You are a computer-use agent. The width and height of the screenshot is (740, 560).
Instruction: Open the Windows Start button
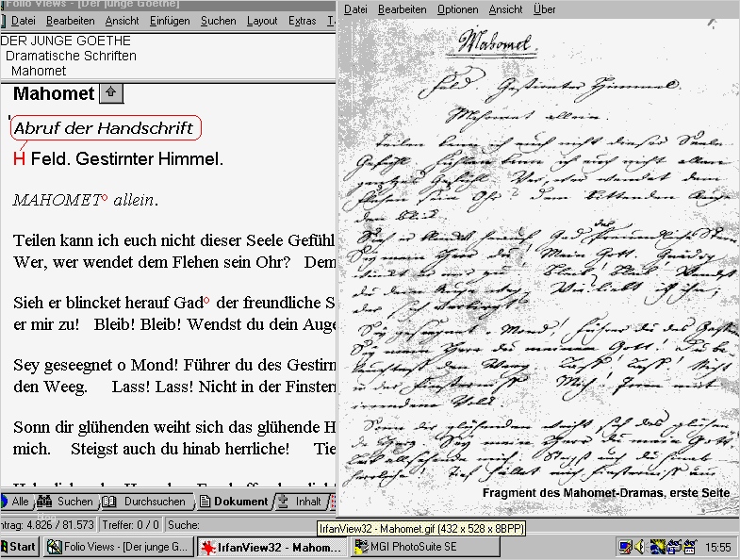point(19,547)
